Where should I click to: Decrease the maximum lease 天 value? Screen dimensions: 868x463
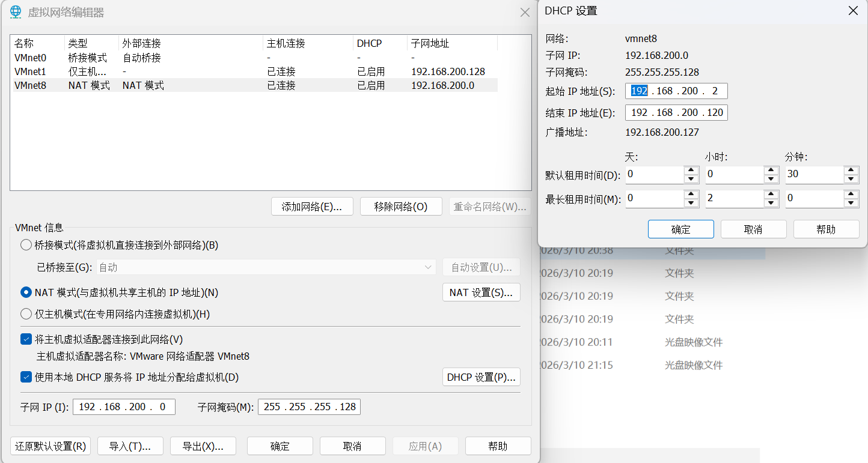point(691,203)
